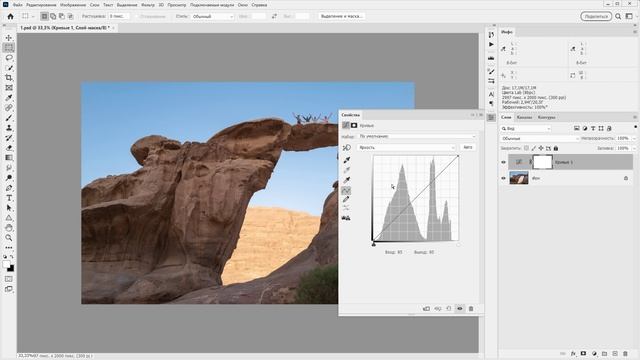Click the foreground/background color swatch

[9, 266]
